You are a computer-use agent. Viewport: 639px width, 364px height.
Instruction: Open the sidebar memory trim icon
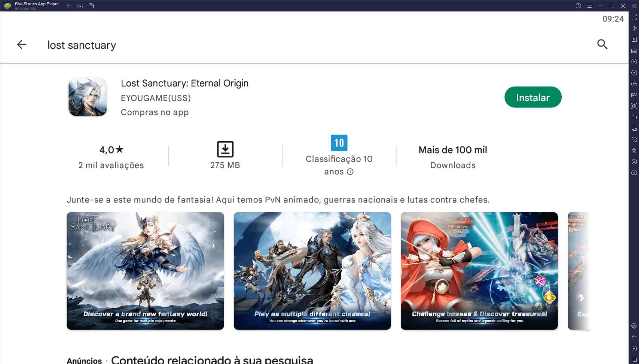(634, 84)
